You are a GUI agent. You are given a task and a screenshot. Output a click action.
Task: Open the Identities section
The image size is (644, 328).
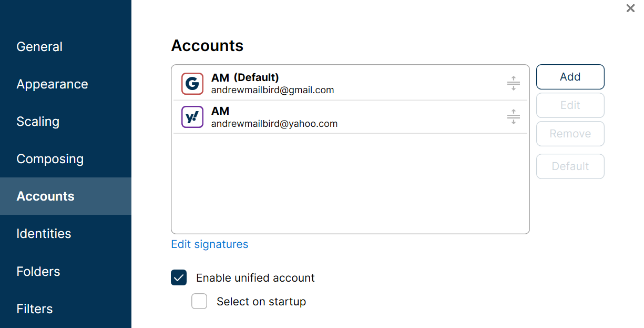[44, 233]
